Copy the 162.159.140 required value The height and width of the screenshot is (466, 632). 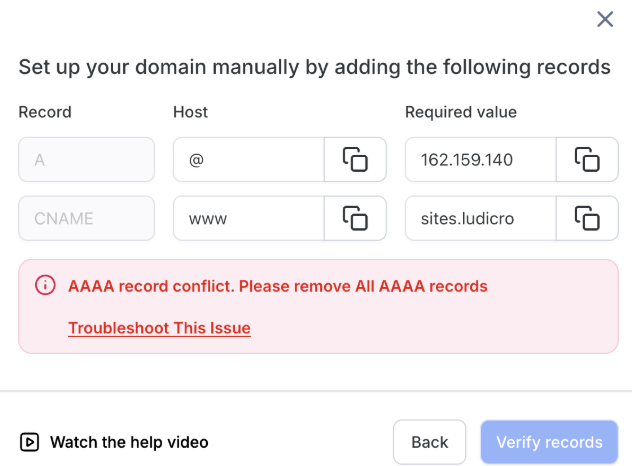(587, 159)
